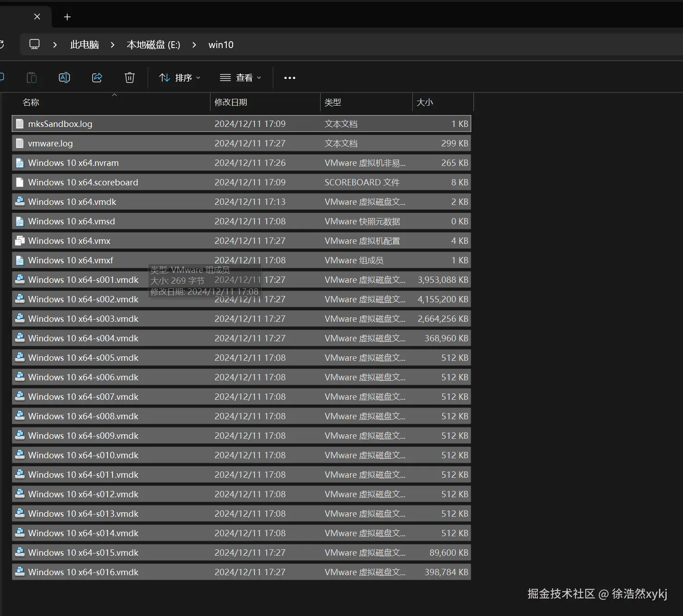Click the Windows 10 x64-s015.vmdk icon

20,553
